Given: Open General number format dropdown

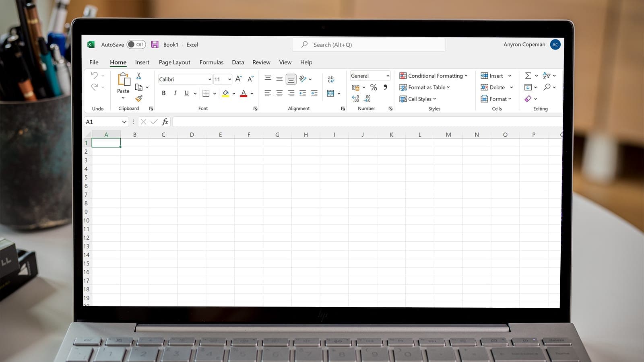Looking at the screenshot, I should coord(388,76).
